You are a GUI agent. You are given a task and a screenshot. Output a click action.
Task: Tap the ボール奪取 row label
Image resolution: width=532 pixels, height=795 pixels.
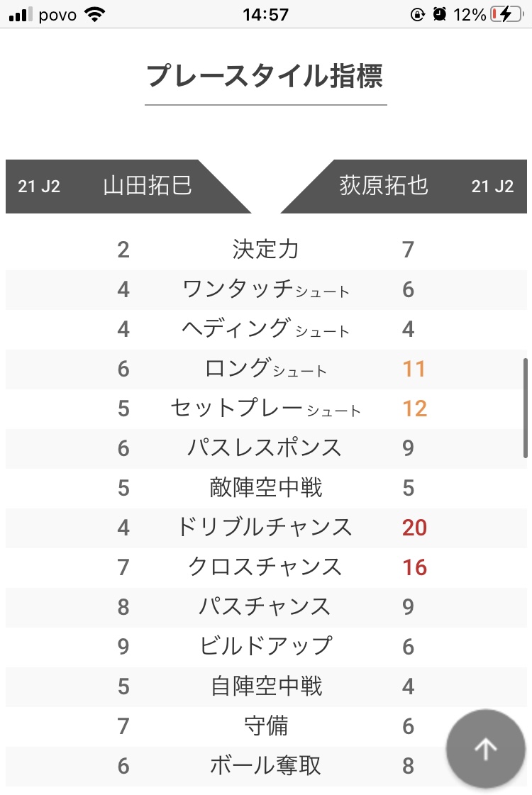(x=265, y=766)
